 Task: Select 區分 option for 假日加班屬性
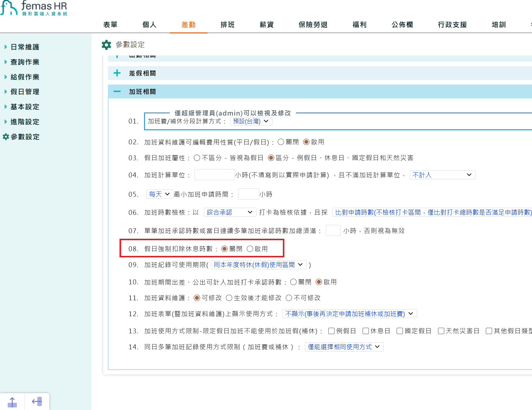tap(271, 158)
